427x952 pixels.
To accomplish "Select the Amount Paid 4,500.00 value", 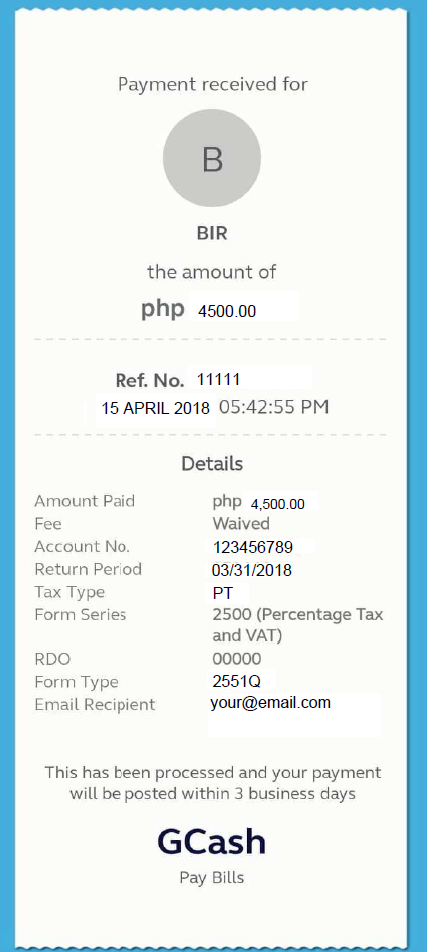I will (281, 503).
